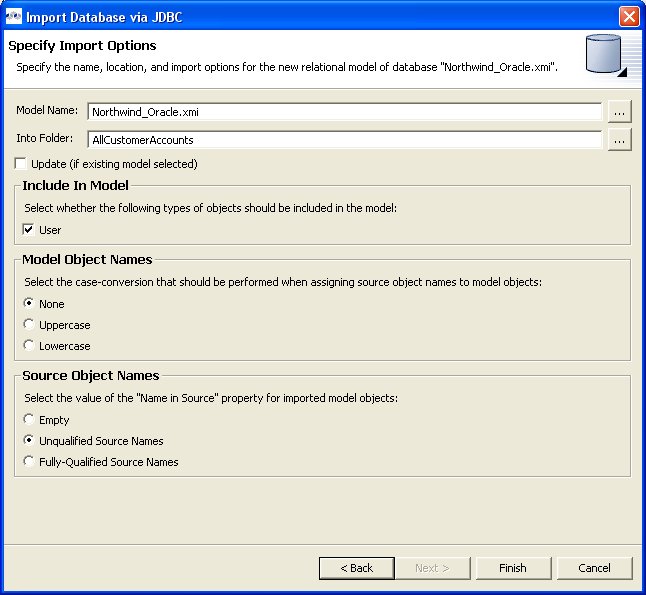Click the Model Name text field
This screenshot has width=646, height=595.
pos(344,112)
